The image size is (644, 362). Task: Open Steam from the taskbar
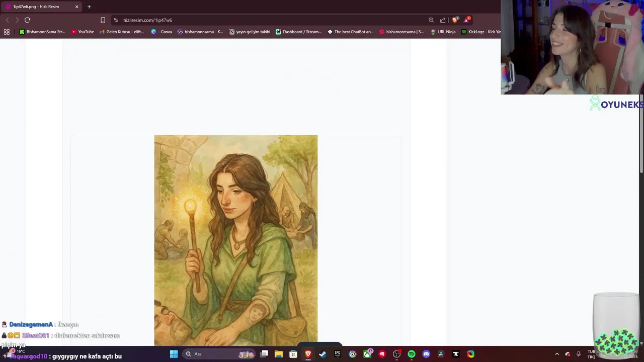pos(323,354)
